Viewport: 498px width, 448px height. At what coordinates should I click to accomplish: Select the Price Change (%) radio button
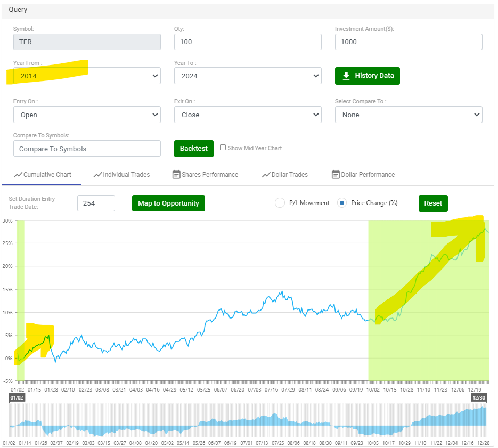coord(342,203)
